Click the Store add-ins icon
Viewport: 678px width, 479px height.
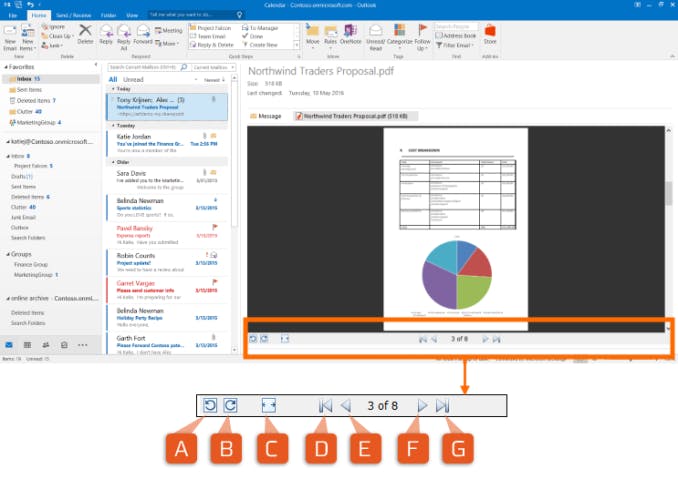490,36
